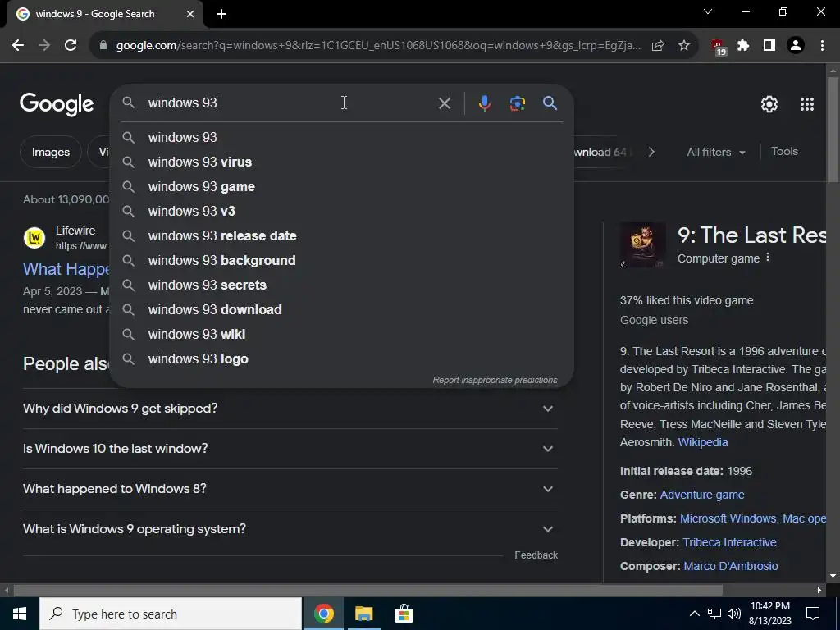Screen dimensions: 840x630
Task: Show hidden system tray icons
Action: click(x=694, y=614)
